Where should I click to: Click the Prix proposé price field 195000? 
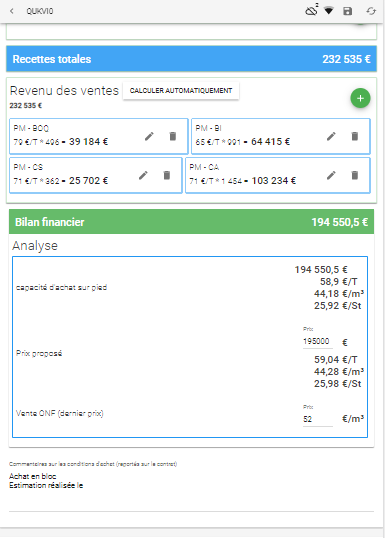[x=318, y=341]
